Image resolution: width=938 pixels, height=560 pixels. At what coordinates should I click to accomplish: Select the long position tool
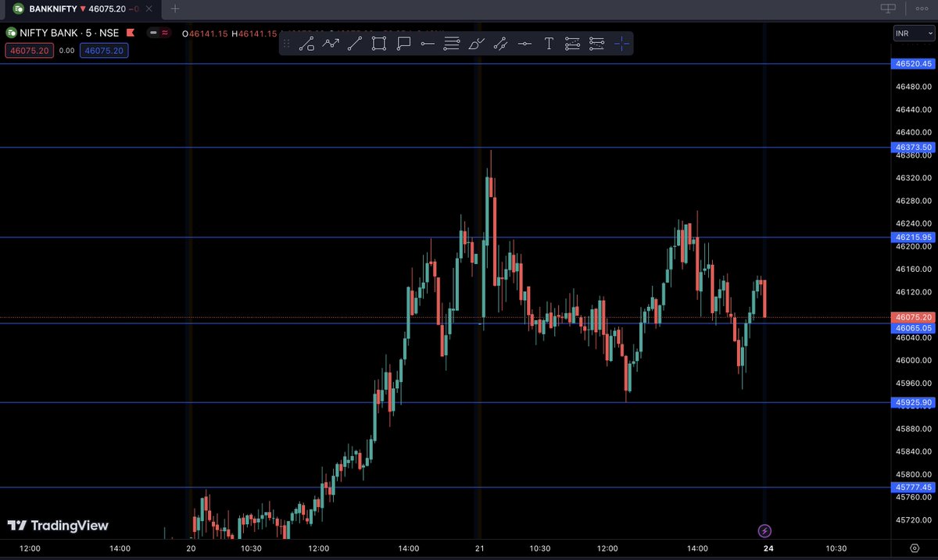coord(573,44)
